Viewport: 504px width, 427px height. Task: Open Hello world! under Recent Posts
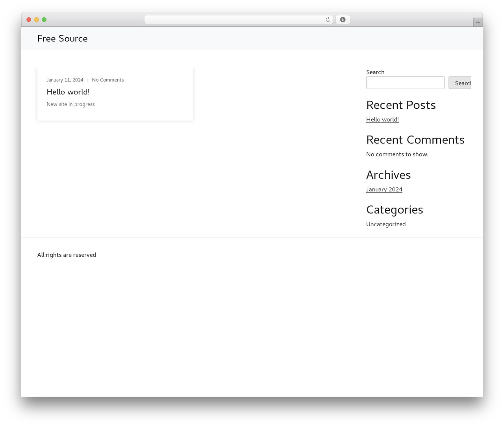[x=382, y=119]
